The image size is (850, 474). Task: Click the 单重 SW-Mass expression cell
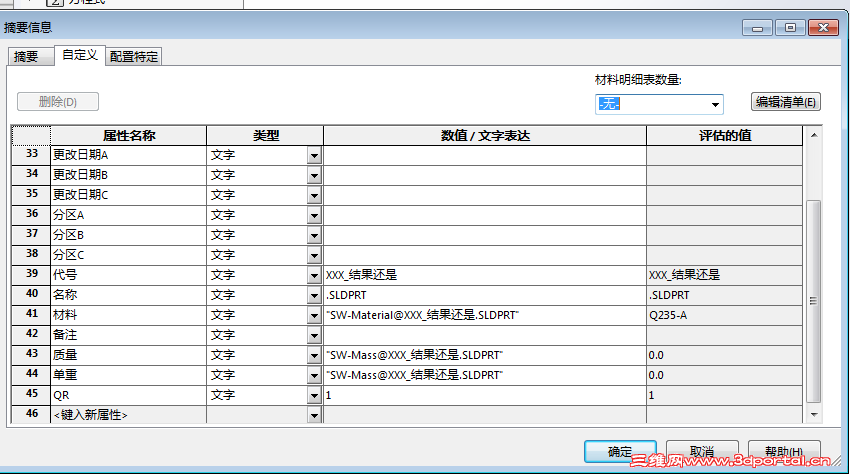pyautogui.click(x=485, y=375)
